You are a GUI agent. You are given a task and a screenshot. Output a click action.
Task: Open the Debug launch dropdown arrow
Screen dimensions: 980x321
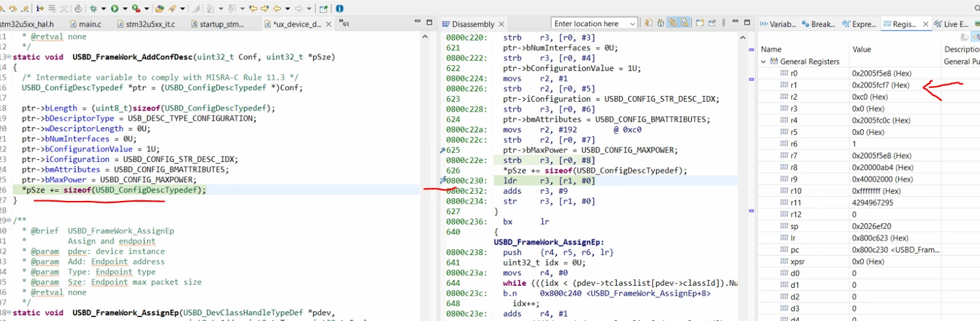(x=104, y=8)
